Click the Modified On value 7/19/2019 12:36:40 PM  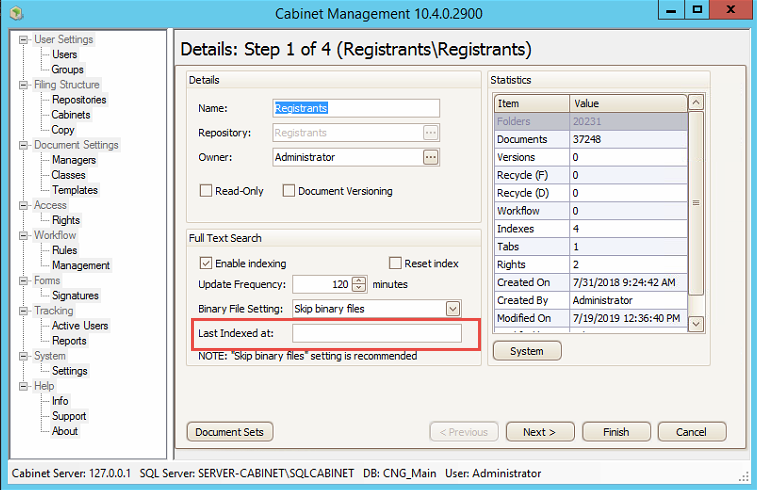(x=628, y=318)
